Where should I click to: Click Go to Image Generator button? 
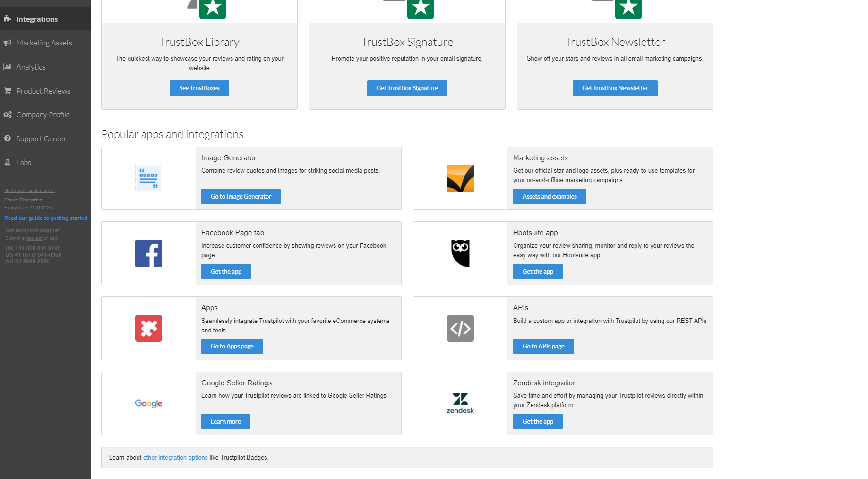tap(241, 196)
